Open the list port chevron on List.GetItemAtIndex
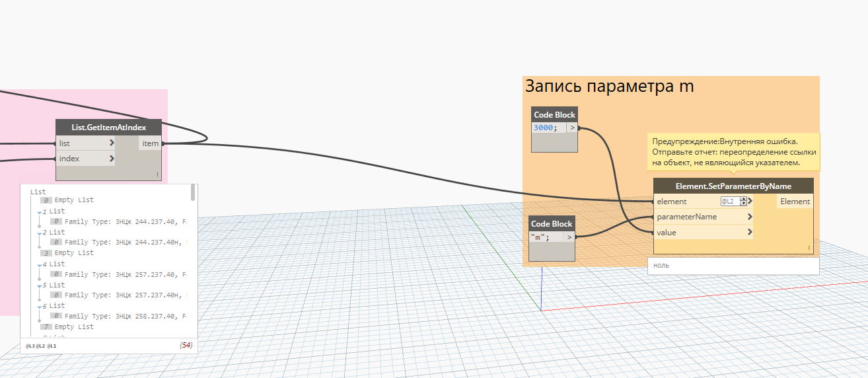This screenshot has width=868, height=378. tap(112, 143)
